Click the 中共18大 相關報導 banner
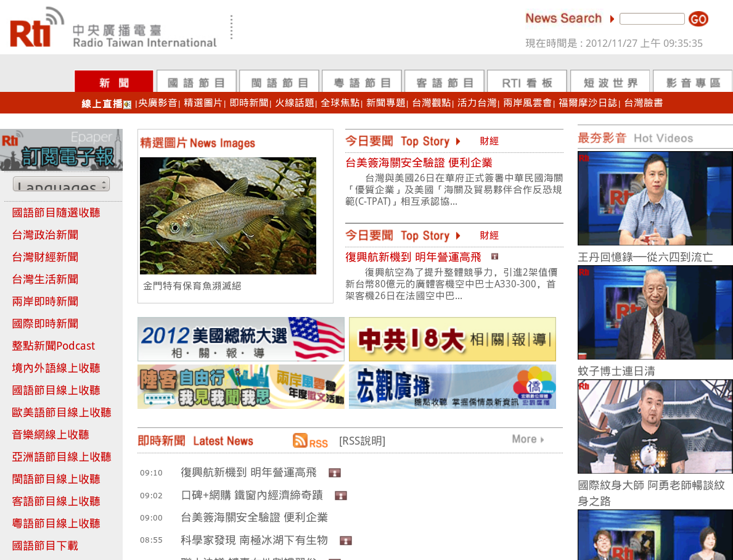This screenshot has height=560, width=733. tap(452, 339)
